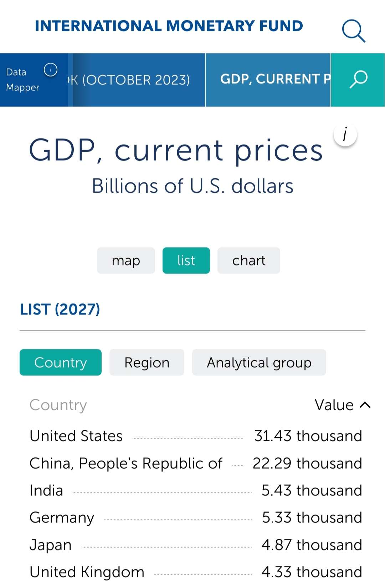Click the Value column sort header
Image resolution: width=385 pixels, height=588 pixels.
pyautogui.click(x=334, y=405)
